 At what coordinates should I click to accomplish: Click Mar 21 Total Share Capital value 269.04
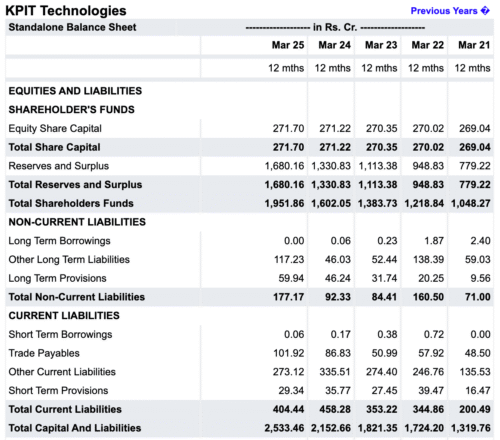(475, 147)
